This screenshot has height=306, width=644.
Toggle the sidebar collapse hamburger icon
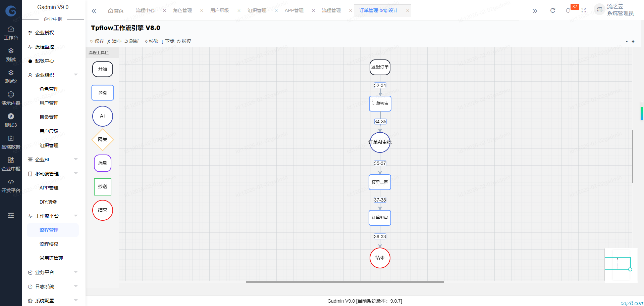click(11, 215)
